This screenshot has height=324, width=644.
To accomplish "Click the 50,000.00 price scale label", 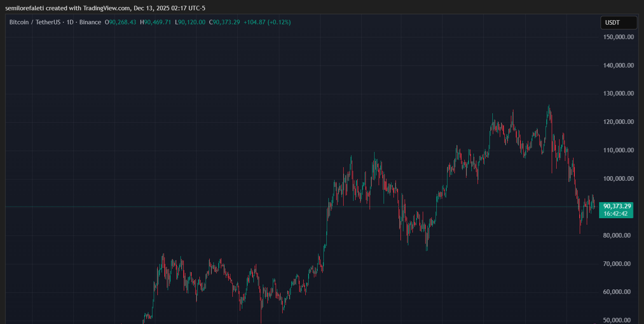I will click(x=616, y=320).
